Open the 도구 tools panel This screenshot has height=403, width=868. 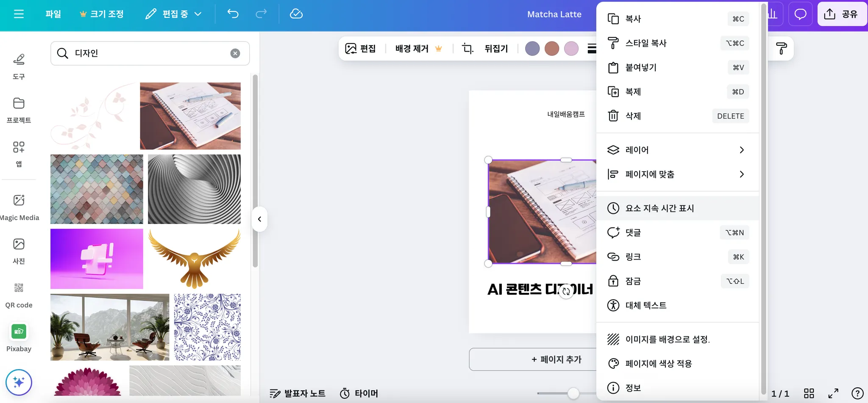coord(19,67)
